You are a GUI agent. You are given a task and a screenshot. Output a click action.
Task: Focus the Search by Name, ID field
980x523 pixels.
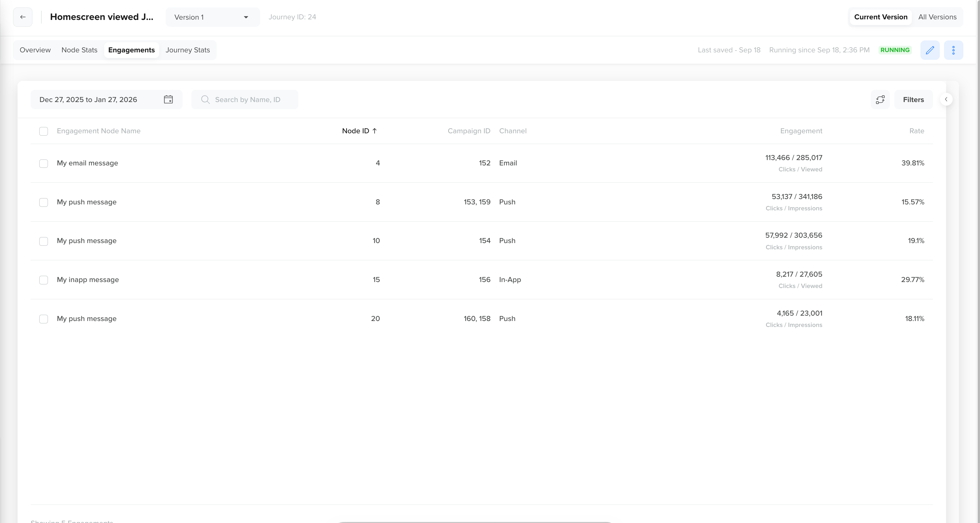click(251, 100)
